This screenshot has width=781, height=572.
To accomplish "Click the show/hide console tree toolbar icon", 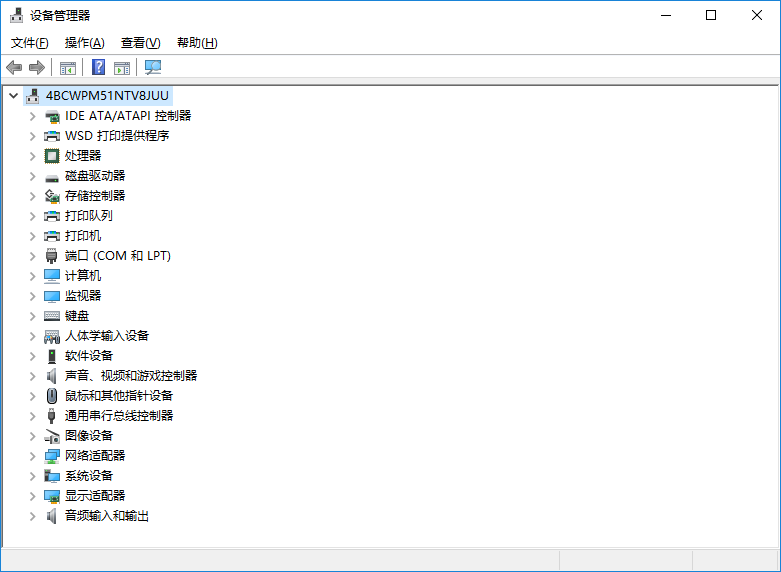I will [68, 67].
